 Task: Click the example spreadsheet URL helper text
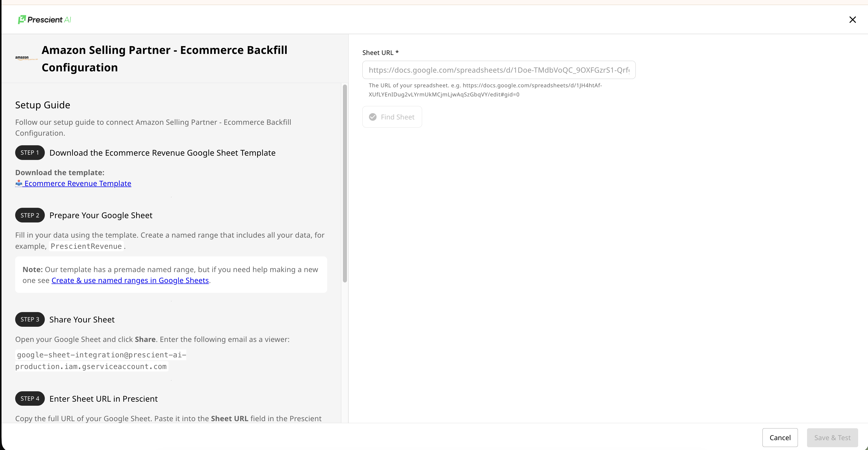pos(485,90)
